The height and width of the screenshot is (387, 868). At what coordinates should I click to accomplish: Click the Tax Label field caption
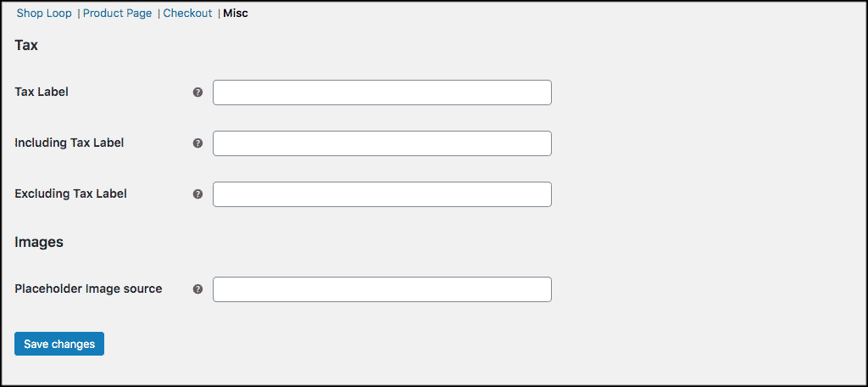(x=42, y=92)
